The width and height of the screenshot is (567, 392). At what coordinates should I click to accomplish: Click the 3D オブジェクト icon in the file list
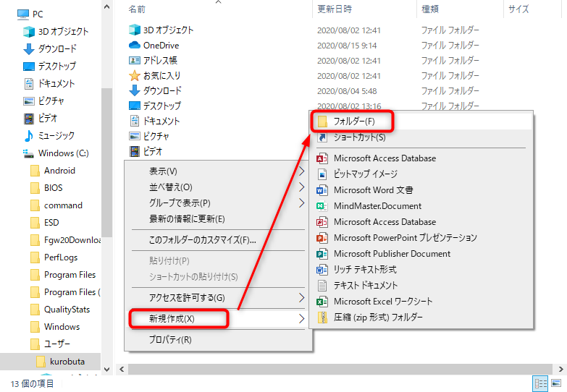pos(135,30)
